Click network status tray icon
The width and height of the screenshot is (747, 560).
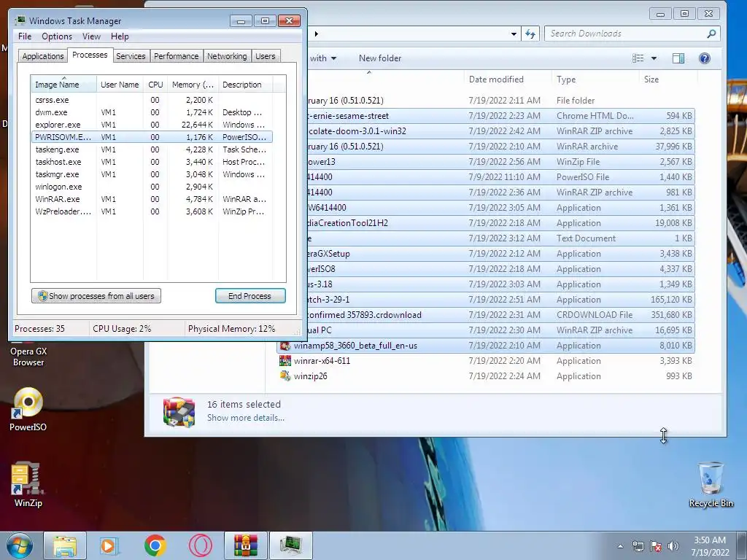[638, 546]
